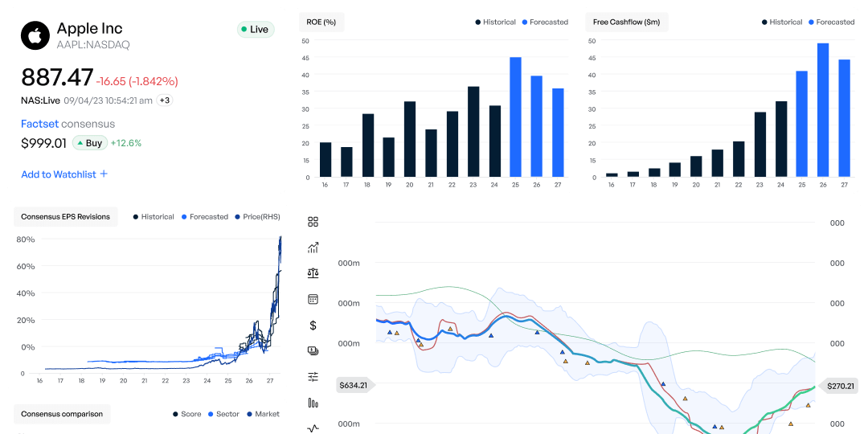
Task: Select the bar columns icon in sidebar
Action: pyautogui.click(x=313, y=402)
